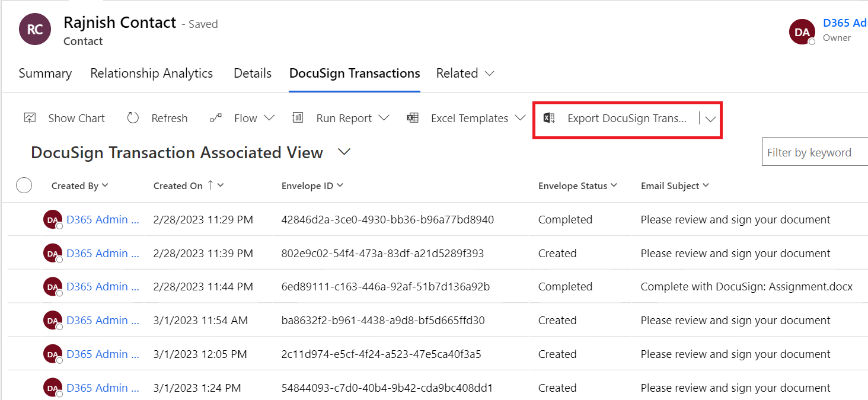Screen dimensions: 868x400
Task: Click the DA avatar in the 2/28/2023 11:39 PM row
Action: [53, 254]
